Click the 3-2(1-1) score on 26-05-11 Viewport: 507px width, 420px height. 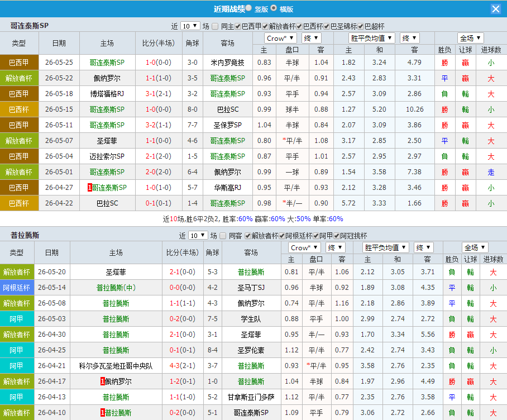coord(158,125)
